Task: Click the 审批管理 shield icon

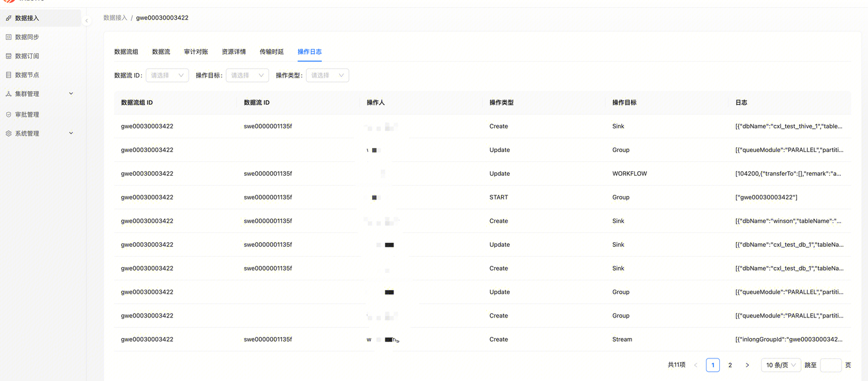Action: [9, 114]
